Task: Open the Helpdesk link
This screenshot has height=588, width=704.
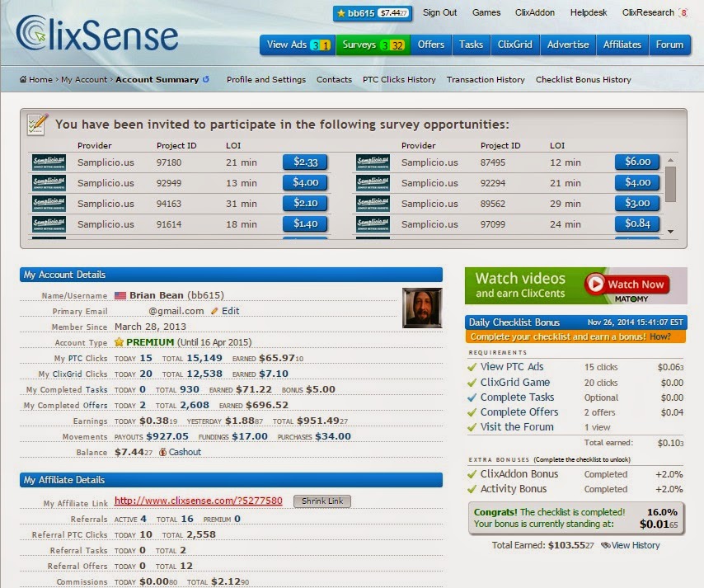Action: point(589,12)
